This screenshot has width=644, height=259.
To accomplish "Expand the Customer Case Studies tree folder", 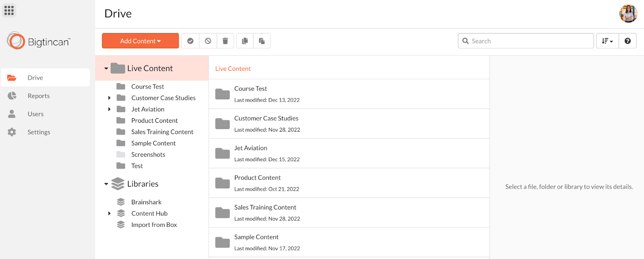I will 109,98.
